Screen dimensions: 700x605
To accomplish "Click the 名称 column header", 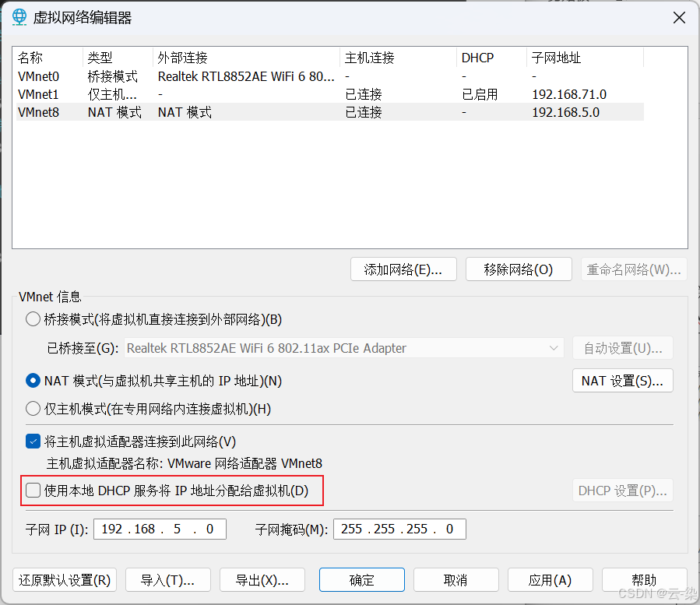I will point(49,58).
